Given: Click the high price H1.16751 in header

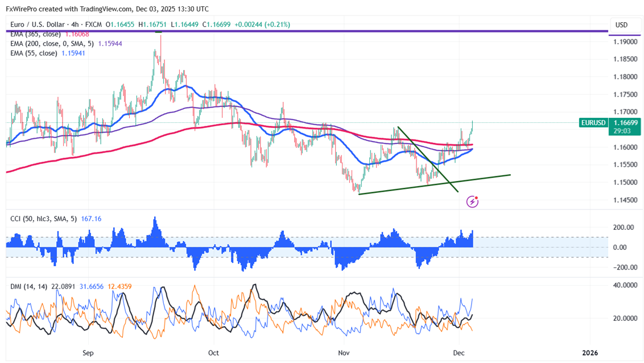Looking at the screenshot, I should coord(152,24).
